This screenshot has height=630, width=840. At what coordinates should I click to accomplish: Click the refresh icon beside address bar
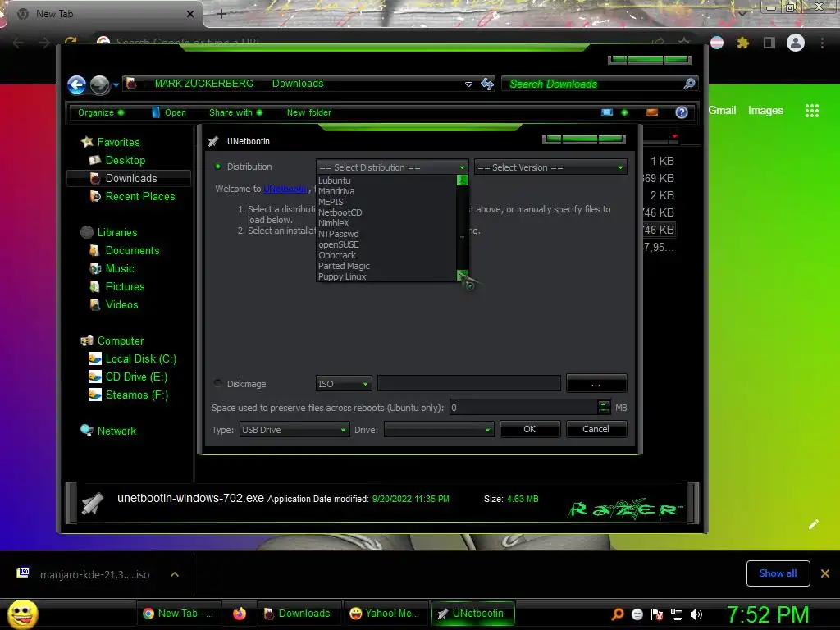(x=487, y=84)
